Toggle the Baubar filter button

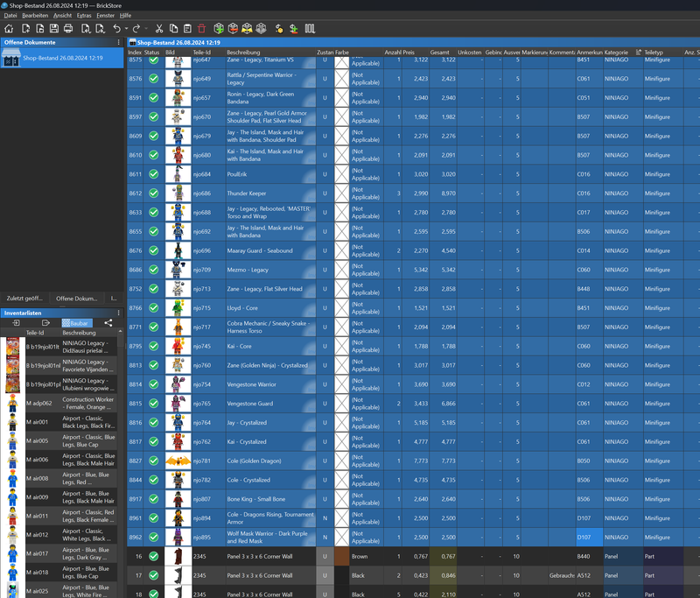(76, 323)
